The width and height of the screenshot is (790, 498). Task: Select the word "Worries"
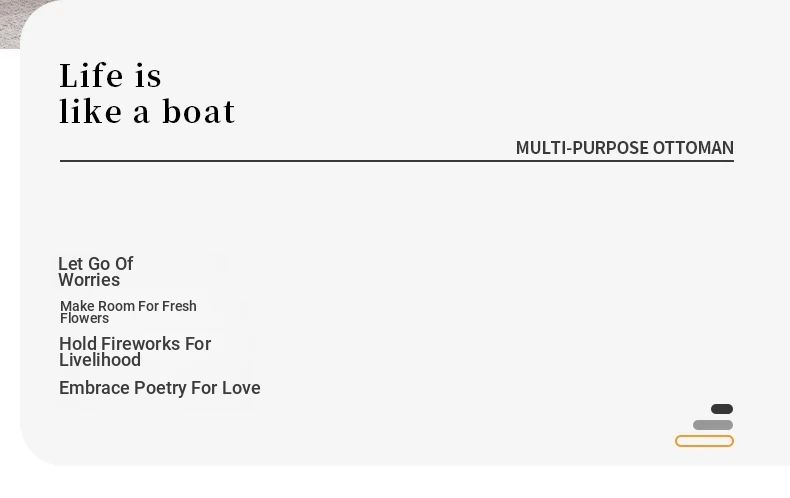[x=89, y=280]
